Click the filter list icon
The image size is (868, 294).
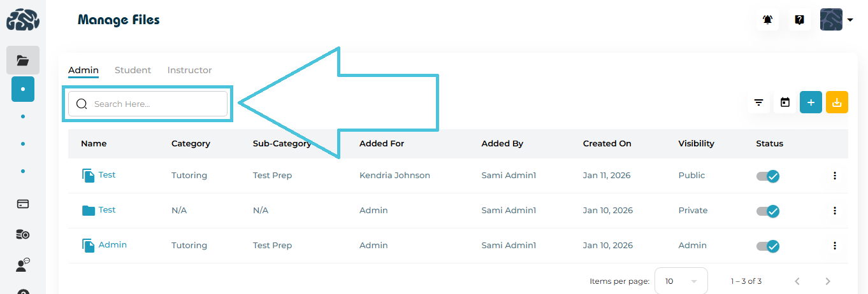(x=758, y=102)
